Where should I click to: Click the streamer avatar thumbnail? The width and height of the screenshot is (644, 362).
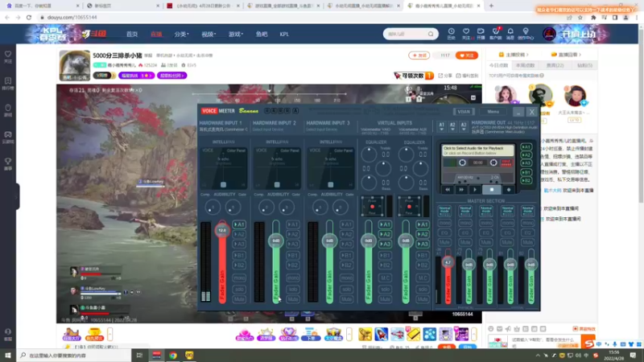pos(74,66)
